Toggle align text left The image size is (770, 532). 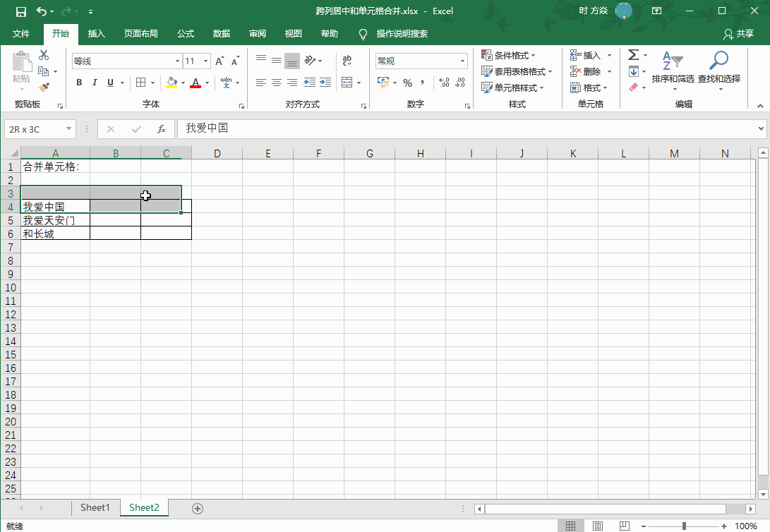point(261,83)
